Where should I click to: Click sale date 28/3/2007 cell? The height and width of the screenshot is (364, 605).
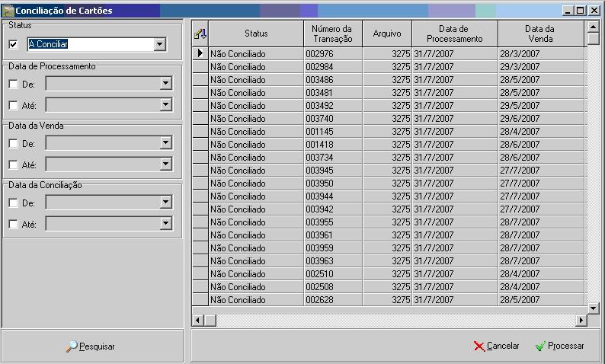(x=541, y=53)
